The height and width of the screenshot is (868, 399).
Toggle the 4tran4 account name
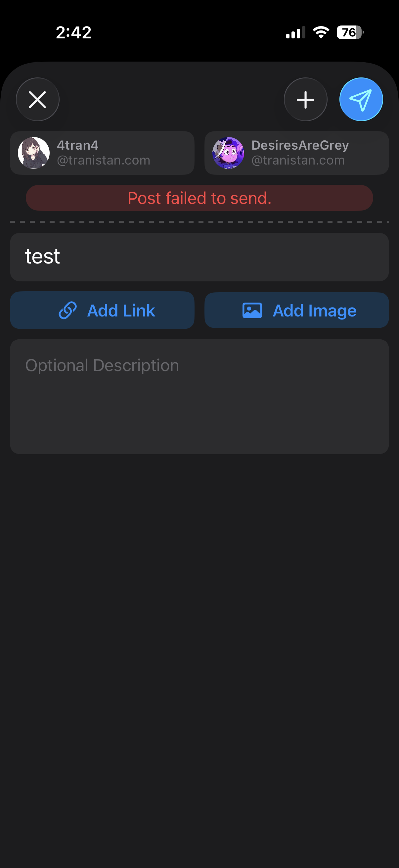click(78, 146)
